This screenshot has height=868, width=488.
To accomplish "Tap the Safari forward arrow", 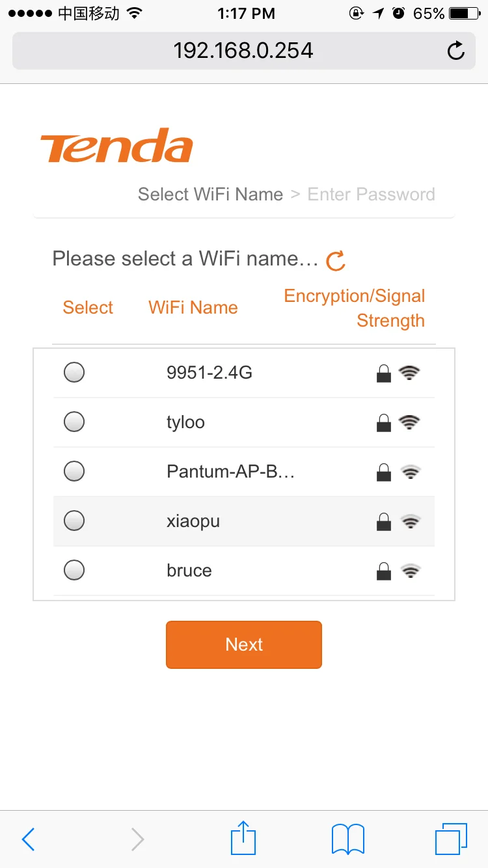I will coord(137,839).
